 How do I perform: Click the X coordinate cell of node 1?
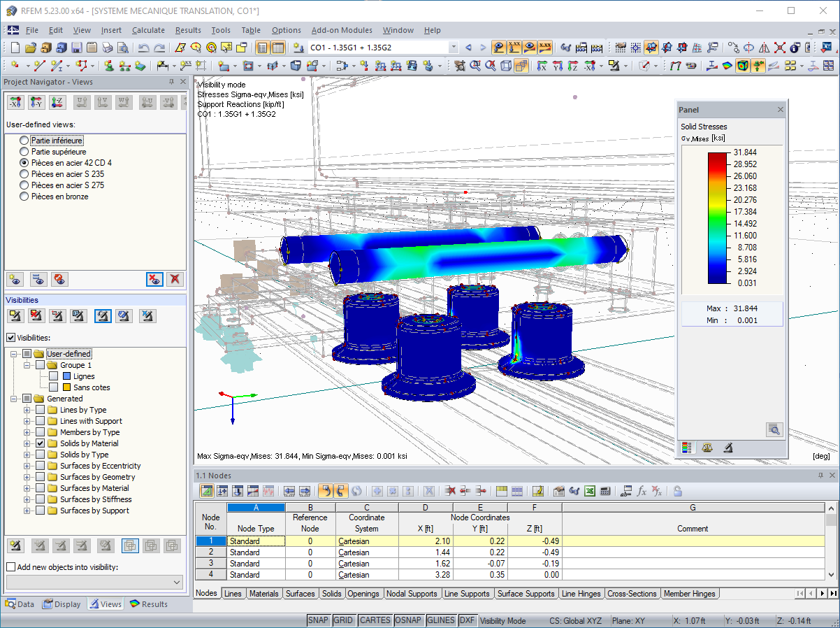point(426,541)
